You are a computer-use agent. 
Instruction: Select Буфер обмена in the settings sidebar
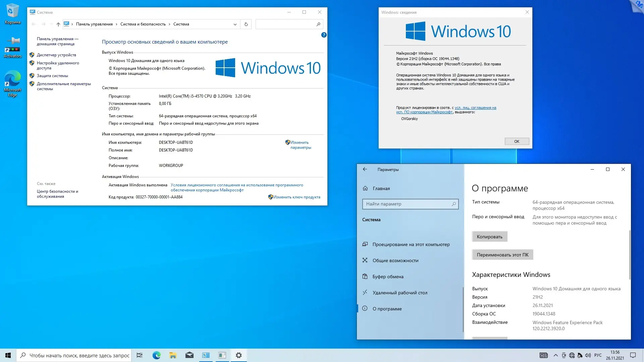tap(388, 277)
